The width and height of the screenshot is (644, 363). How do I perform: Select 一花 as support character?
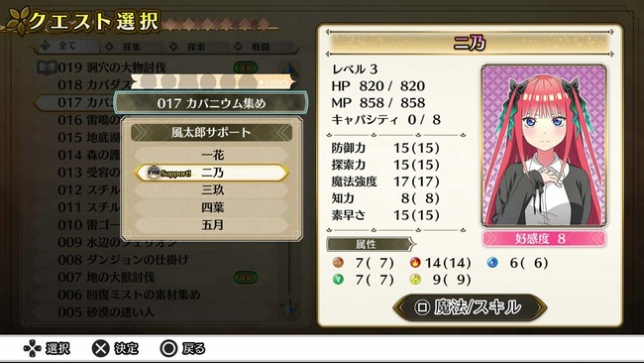(x=211, y=155)
